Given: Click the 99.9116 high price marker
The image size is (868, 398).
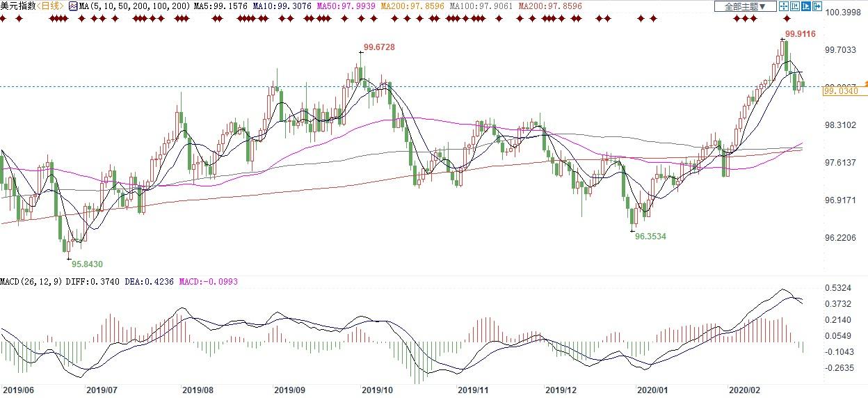Looking at the screenshot, I should click(800, 33).
